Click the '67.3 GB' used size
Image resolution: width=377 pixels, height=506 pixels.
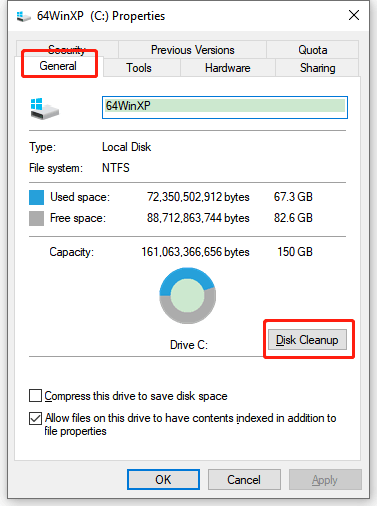293,197
